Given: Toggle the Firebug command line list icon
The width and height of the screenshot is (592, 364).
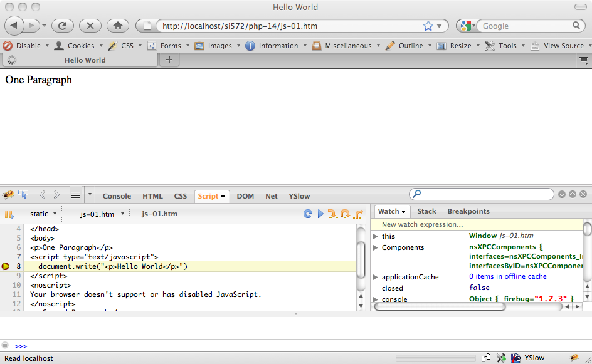Looking at the screenshot, I should [x=75, y=195].
